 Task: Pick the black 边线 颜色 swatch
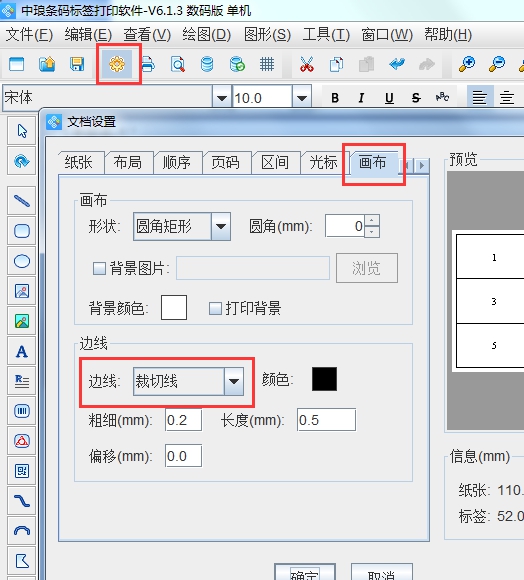coord(324,379)
